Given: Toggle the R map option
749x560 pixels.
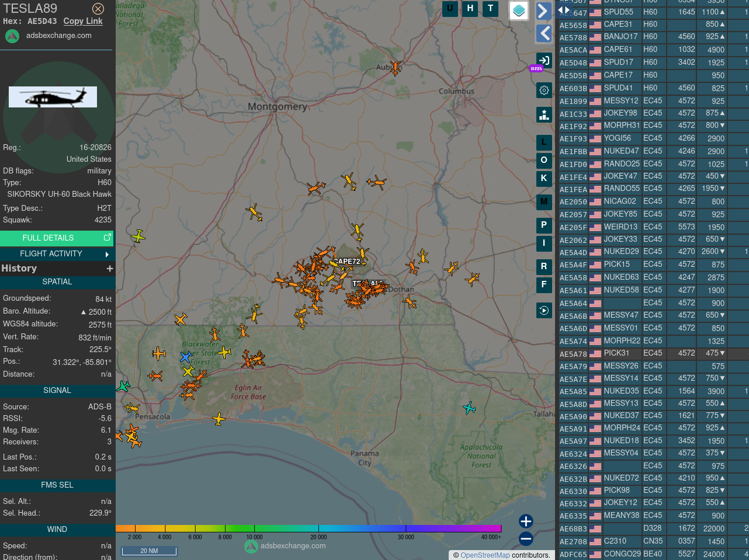Looking at the screenshot, I should pos(544,267).
